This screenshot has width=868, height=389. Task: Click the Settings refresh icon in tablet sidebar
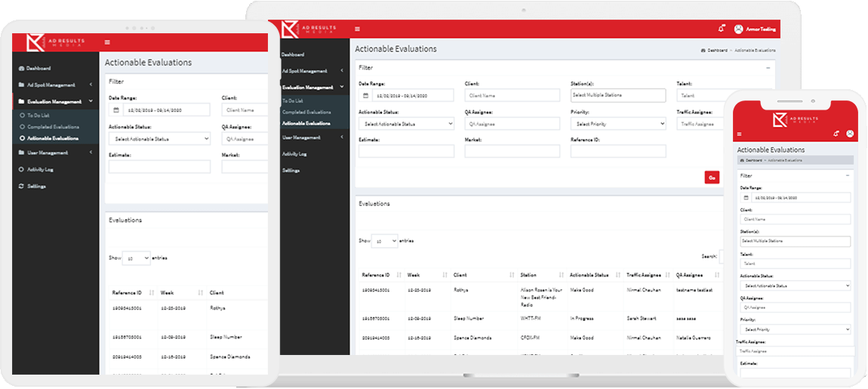click(21, 186)
